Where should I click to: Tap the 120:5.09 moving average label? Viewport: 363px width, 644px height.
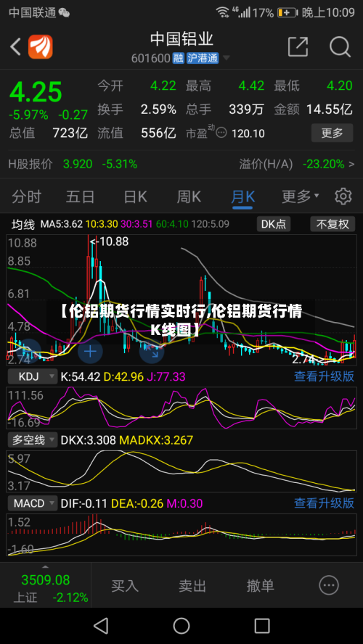coord(210,224)
